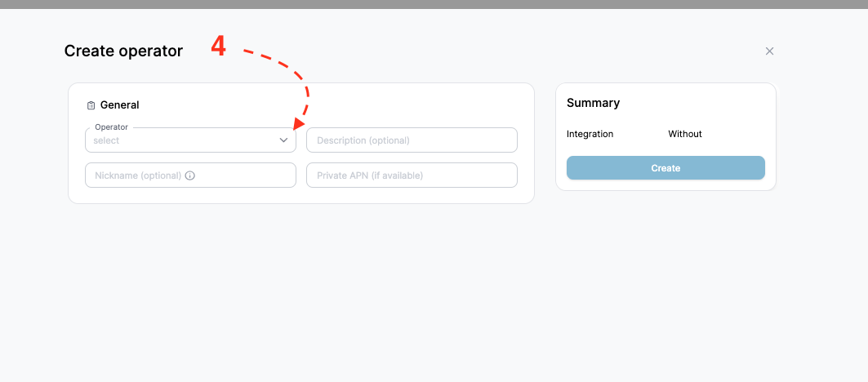This screenshot has width=868, height=382.
Task: Expand the Operator dropdown chevron
Action: [283, 140]
